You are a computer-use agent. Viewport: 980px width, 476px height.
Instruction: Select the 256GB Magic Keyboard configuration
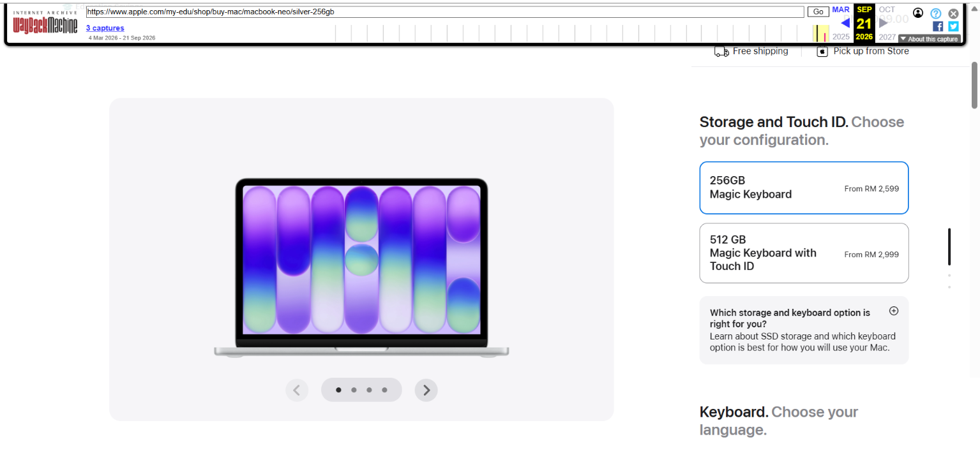pos(804,188)
